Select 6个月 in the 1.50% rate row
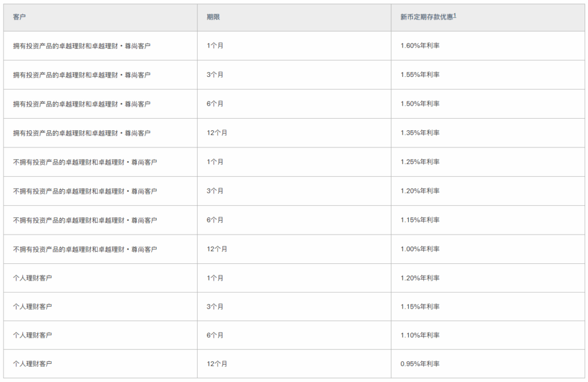 pyautogui.click(x=215, y=104)
